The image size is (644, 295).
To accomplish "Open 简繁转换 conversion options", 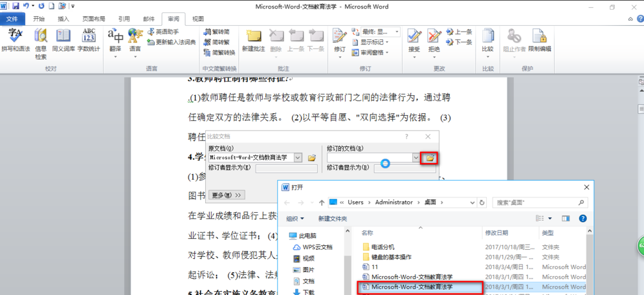I will [219, 52].
